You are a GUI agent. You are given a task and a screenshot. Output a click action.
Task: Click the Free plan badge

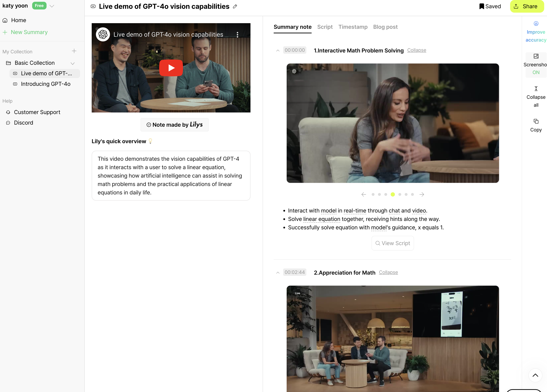[39, 6]
